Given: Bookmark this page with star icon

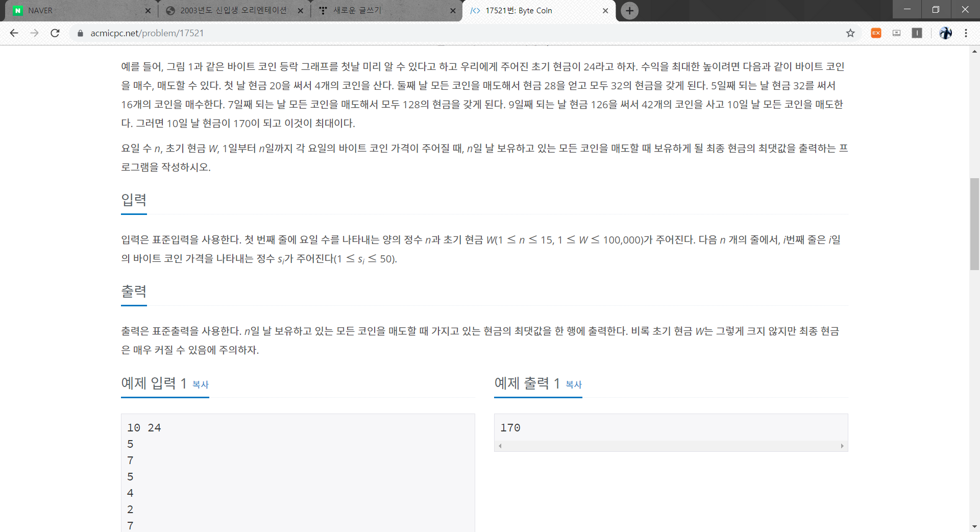Looking at the screenshot, I should [850, 33].
